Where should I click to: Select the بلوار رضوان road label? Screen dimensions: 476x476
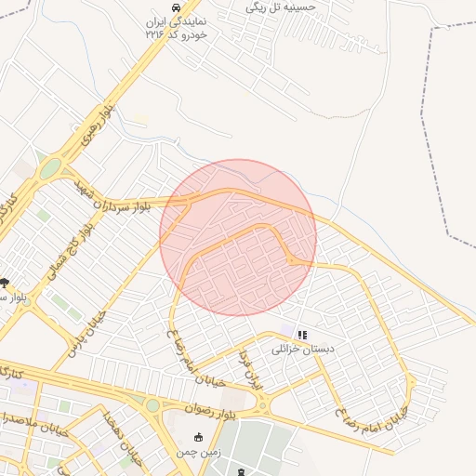pos(210,411)
